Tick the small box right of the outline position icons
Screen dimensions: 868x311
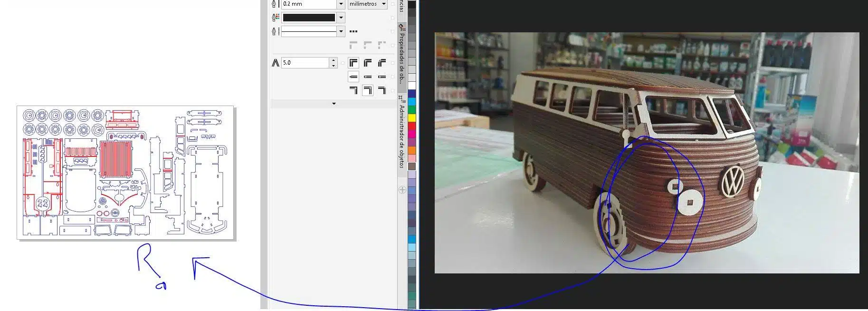[392, 90]
